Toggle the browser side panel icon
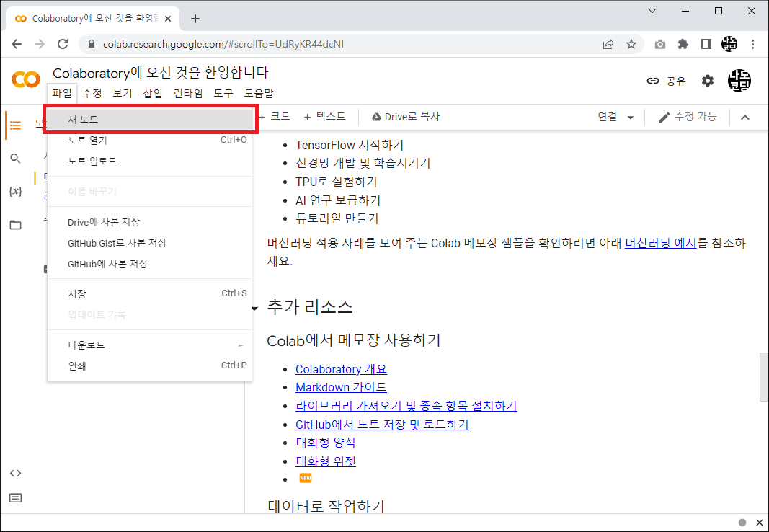This screenshot has width=769, height=532. (706, 44)
